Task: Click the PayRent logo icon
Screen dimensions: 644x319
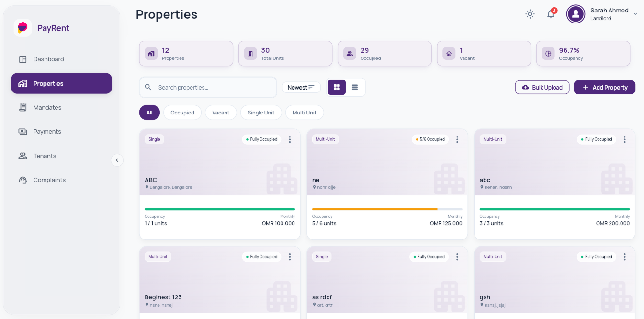Action: point(23,28)
